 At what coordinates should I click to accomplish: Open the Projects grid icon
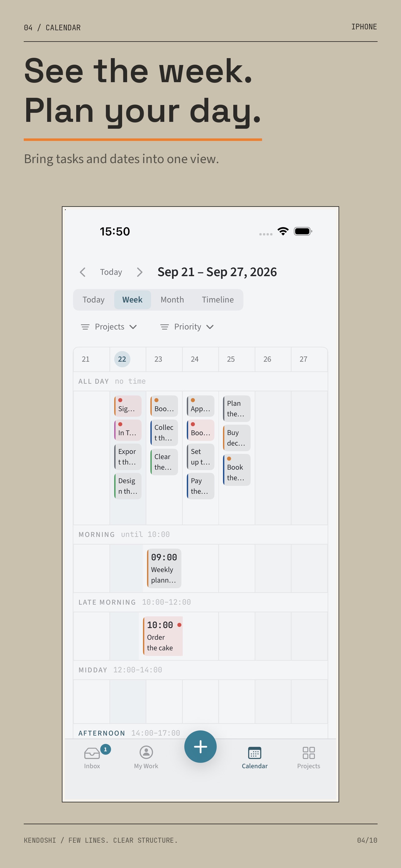[x=309, y=752]
